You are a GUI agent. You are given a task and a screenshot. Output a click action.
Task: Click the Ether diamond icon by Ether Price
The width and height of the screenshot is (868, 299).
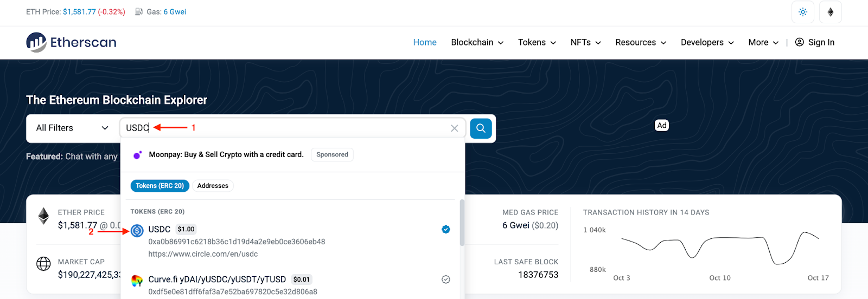[43, 216]
